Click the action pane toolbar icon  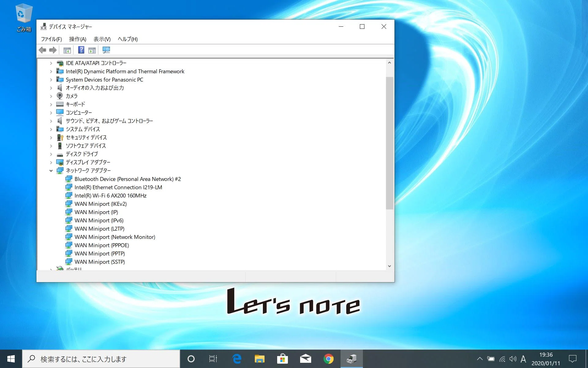[92, 50]
